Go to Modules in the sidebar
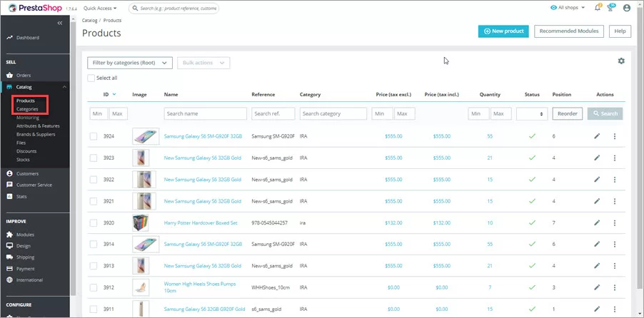 (x=25, y=234)
